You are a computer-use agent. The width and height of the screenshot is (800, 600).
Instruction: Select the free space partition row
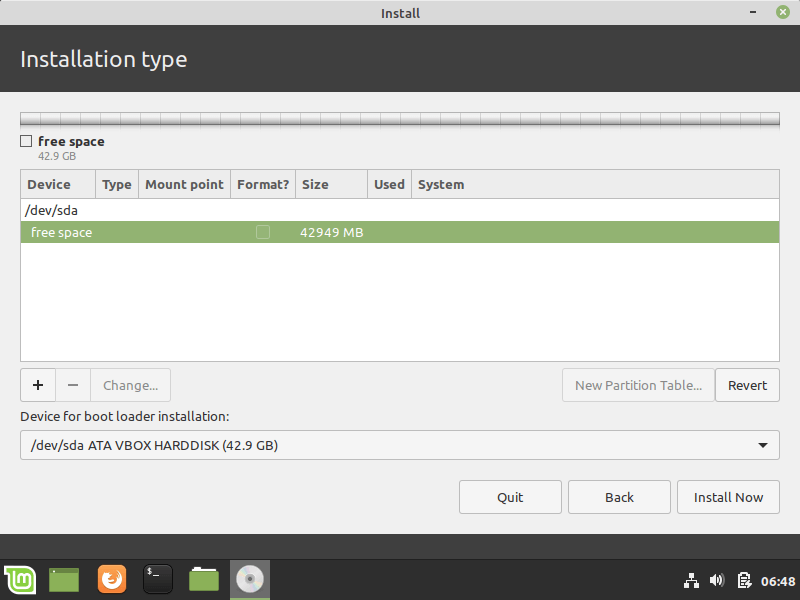[399, 232]
